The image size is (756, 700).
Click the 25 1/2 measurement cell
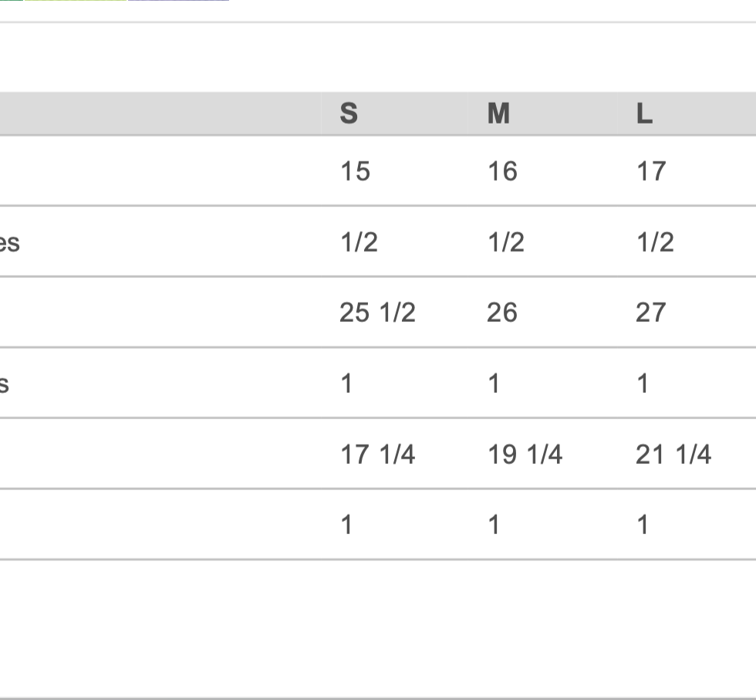tap(377, 312)
